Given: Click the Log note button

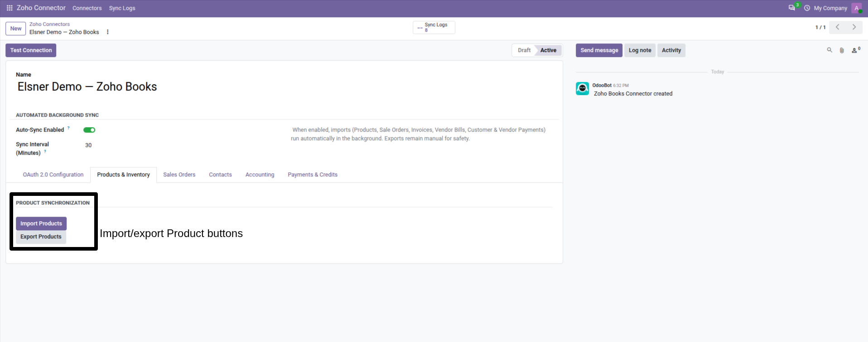Looking at the screenshot, I should [x=640, y=50].
